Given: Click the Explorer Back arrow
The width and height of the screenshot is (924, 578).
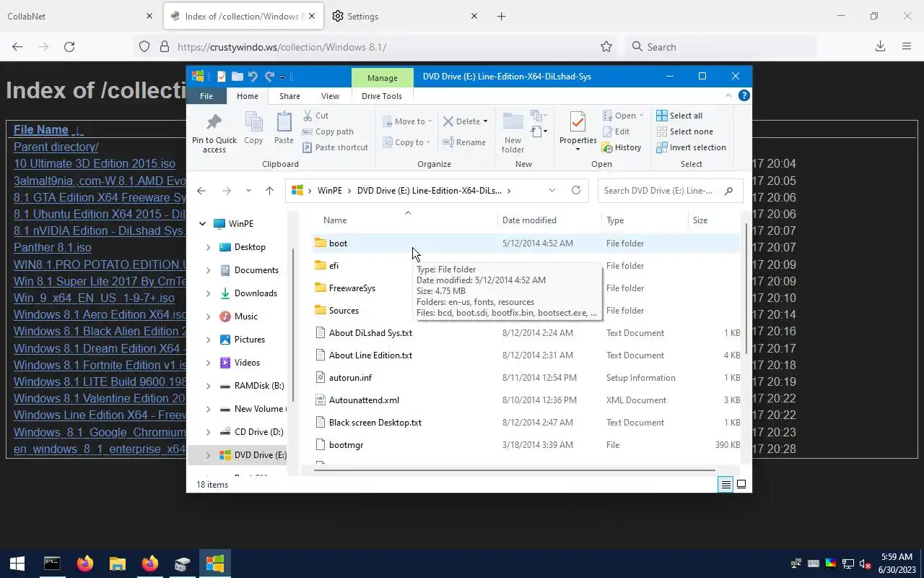Looking at the screenshot, I should coord(201,191).
